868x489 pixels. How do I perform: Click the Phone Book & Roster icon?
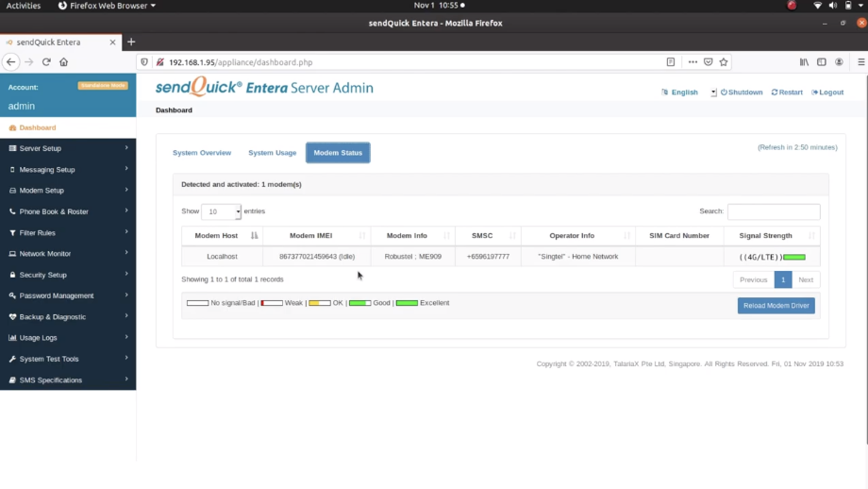pyautogui.click(x=12, y=211)
